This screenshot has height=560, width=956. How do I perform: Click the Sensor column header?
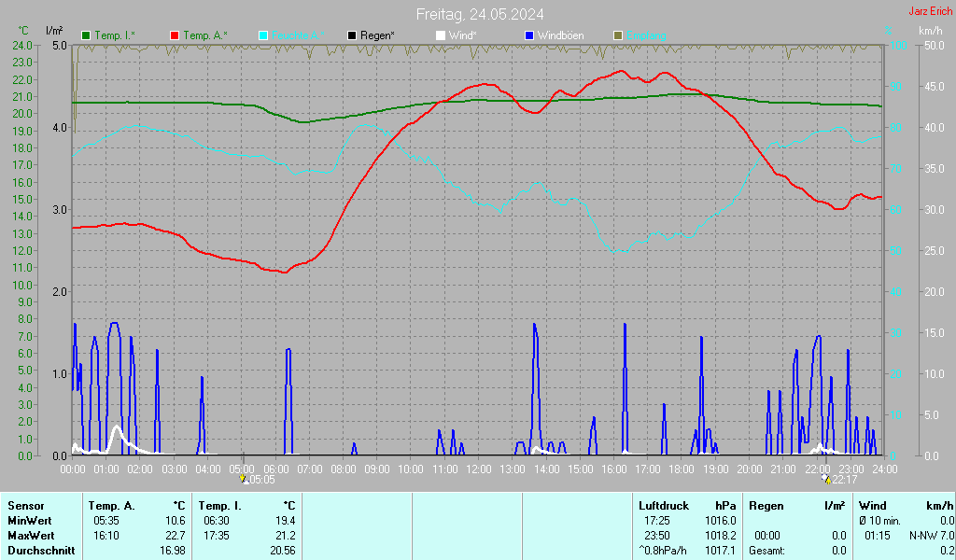click(x=26, y=506)
